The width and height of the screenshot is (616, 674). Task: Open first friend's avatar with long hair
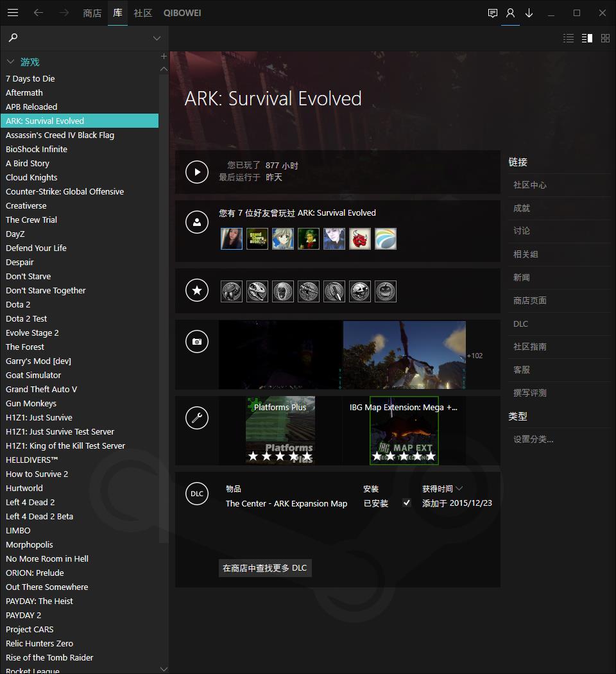232,239
